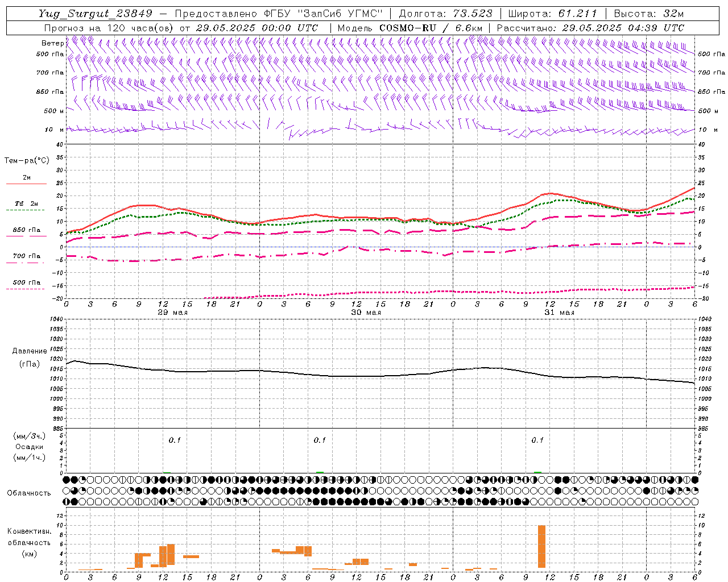Click the 29 мая date label

pos(172,313)
